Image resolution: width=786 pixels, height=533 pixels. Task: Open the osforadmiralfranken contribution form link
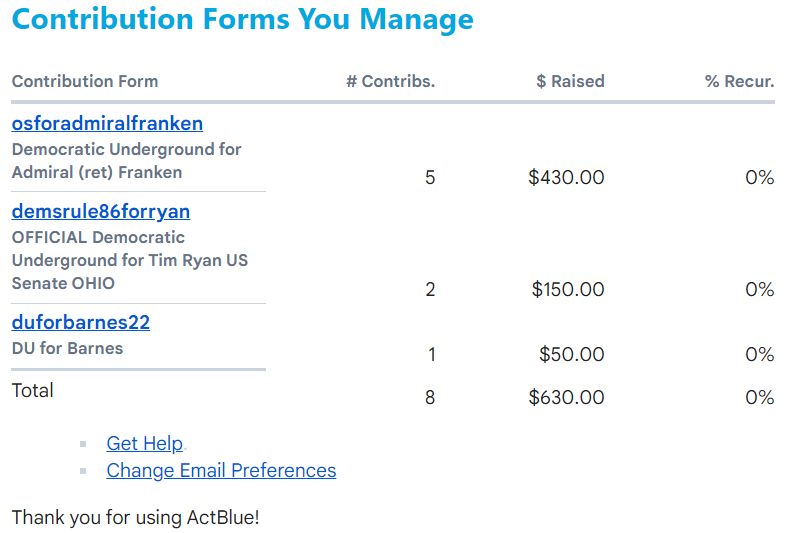click(x=107, y=124)
